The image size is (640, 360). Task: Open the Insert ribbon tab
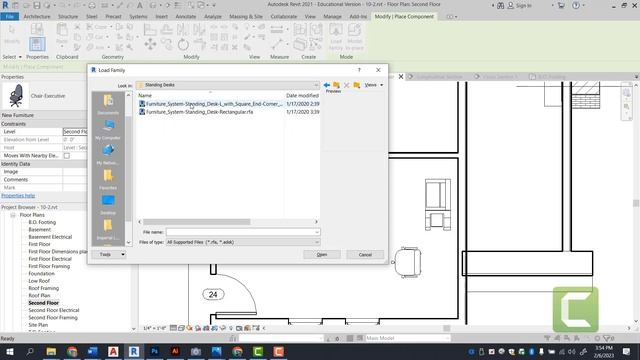[161, 16]
